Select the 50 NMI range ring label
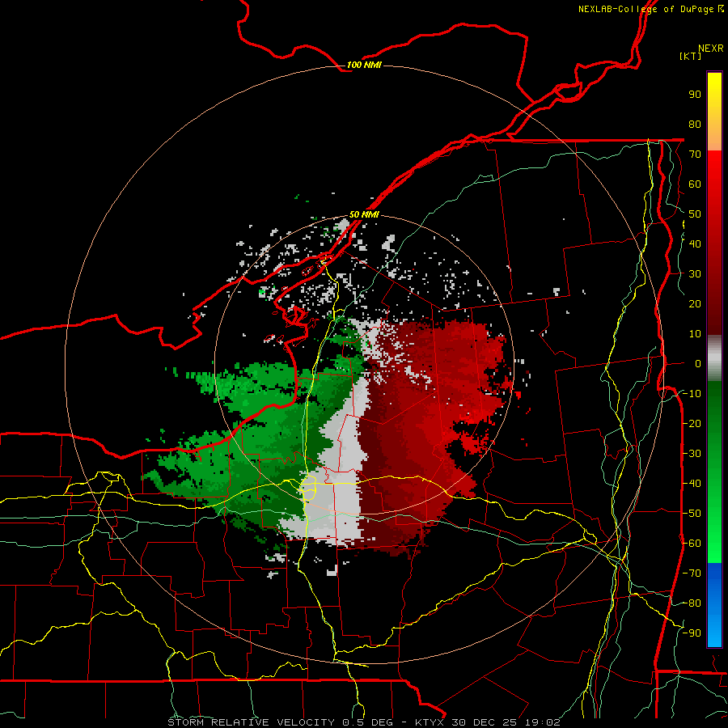 [364, 214]
